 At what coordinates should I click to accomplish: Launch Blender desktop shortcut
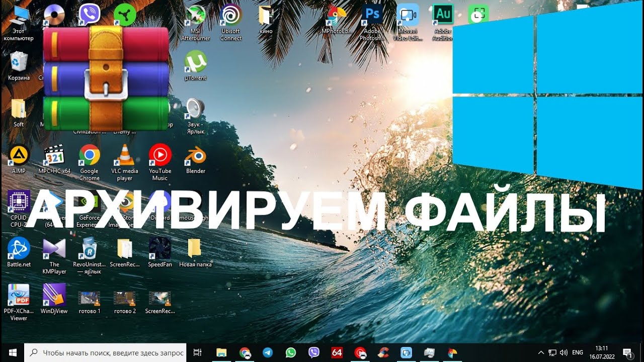tap(195, 159)
